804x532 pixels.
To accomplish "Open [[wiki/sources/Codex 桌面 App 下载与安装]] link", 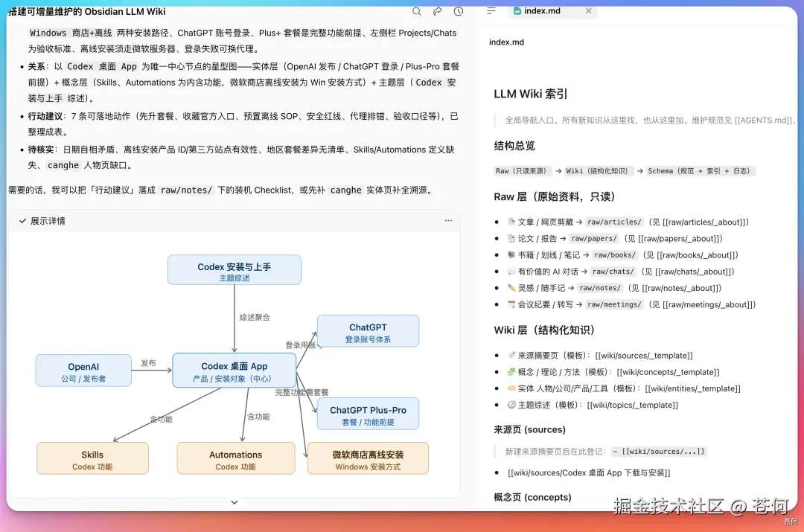I will click(589, 472).
